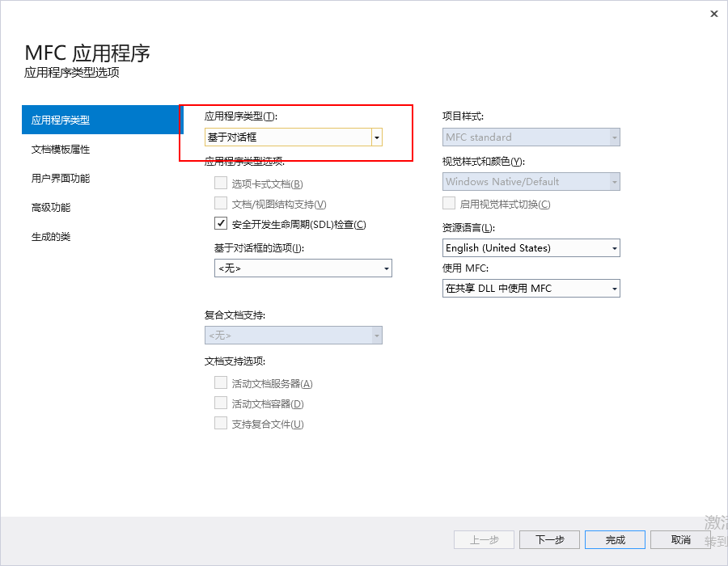Click the 下一步 button

pyautogui.click(x=549, y=539)
